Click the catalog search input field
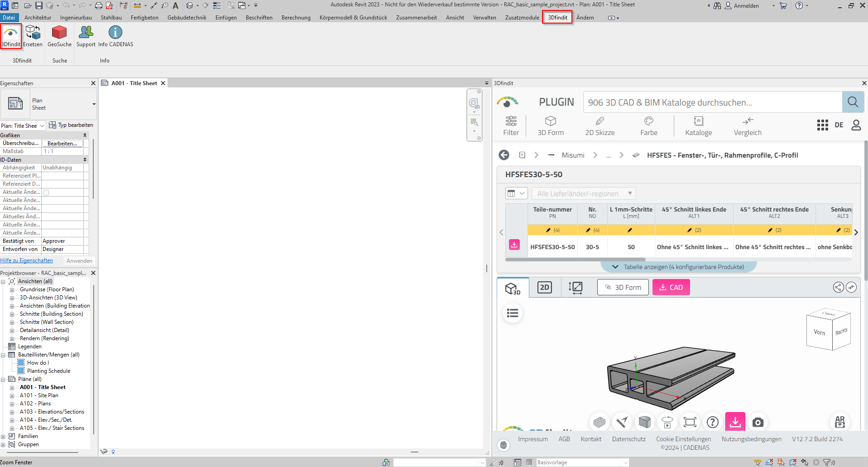 (712, 102)
